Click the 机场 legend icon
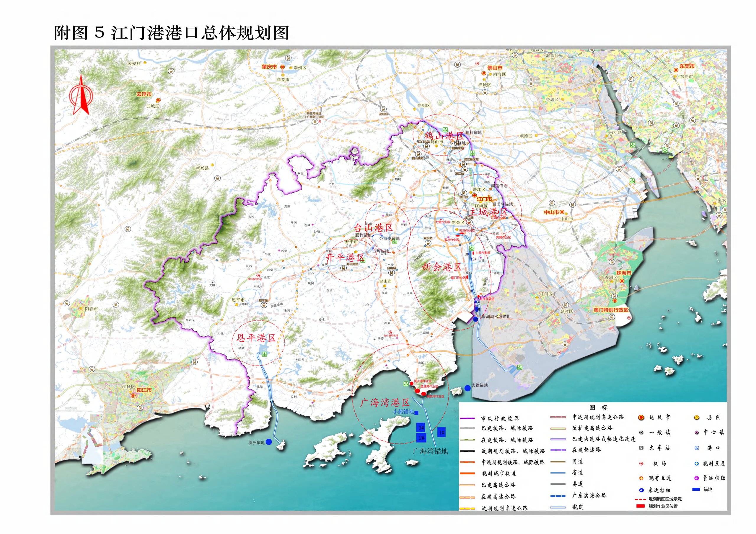The image size is (756, 534). pyautogui.click(x=641, y=463)
